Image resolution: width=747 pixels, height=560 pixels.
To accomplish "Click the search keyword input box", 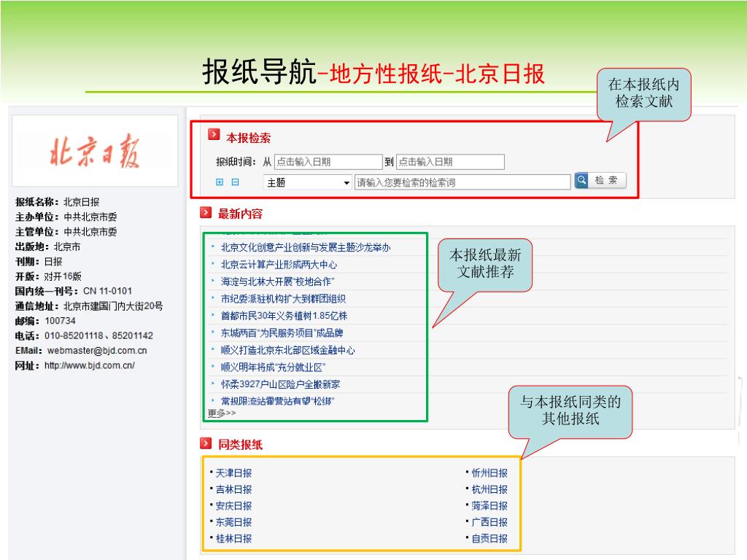I will (x=462, y=182).
